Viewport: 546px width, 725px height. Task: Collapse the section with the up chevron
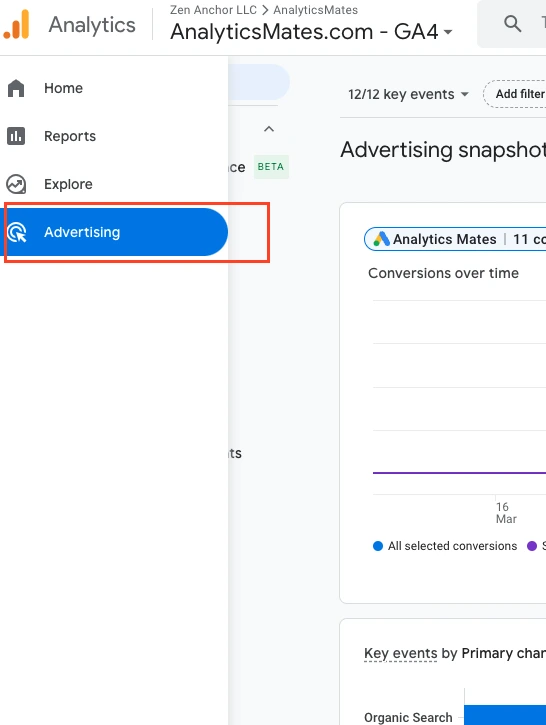tap(269, 129)
